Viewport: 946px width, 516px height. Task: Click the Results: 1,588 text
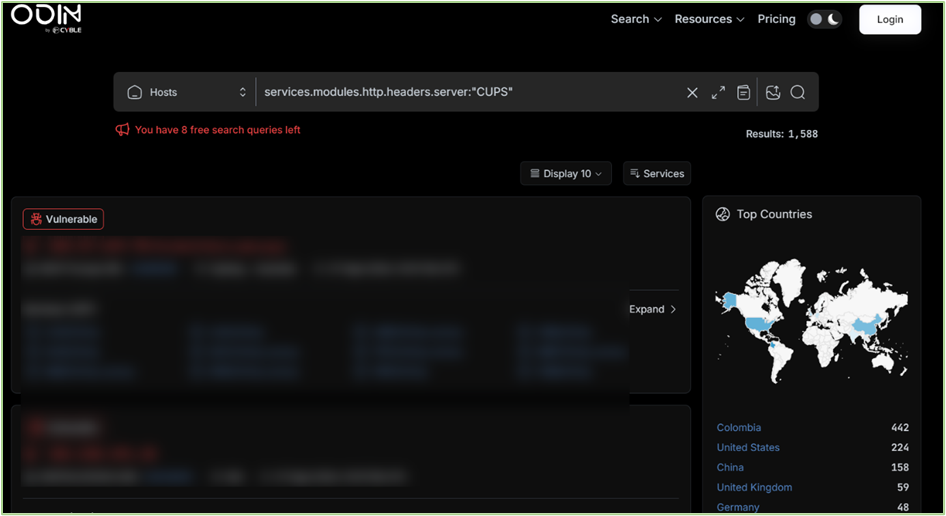pyautogui.click(x=782, y=134)
